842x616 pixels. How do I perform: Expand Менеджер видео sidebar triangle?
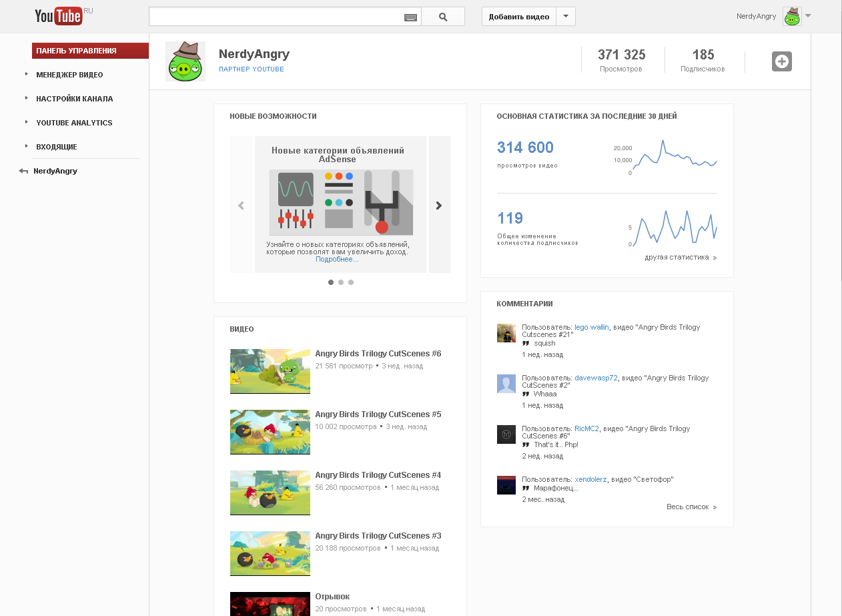[27, 74]
